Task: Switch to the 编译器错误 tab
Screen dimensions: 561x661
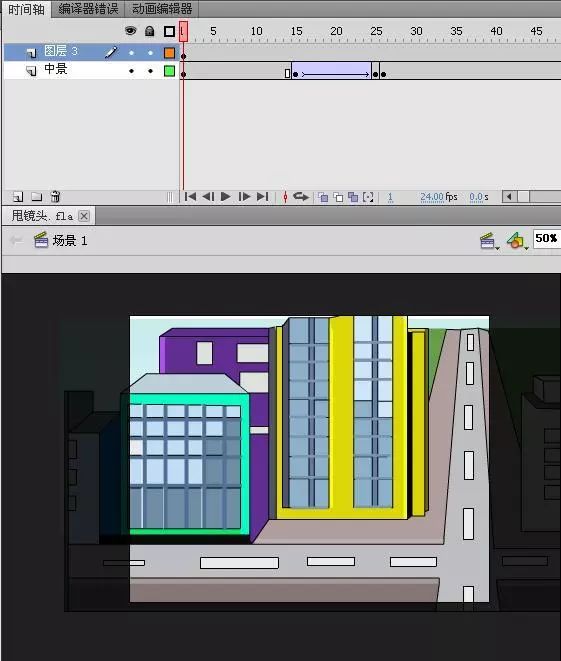Action: [x=89, y=9]
